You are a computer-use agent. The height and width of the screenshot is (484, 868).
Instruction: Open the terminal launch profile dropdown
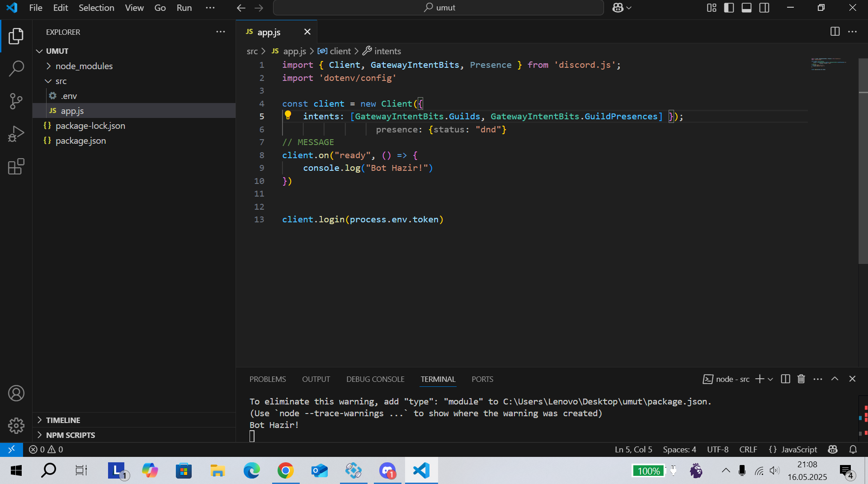click(770, 379)
